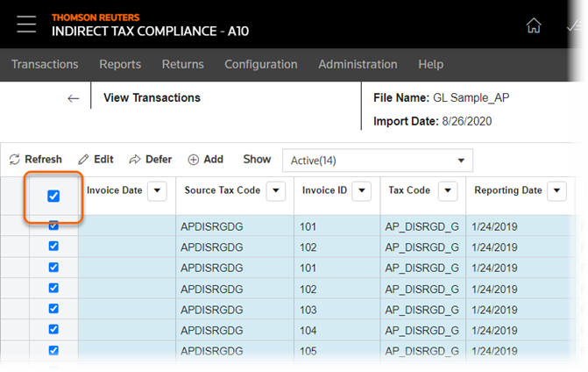Toggle the select-all header checkbox
This screenshot has height=372, width=588.
53,196
